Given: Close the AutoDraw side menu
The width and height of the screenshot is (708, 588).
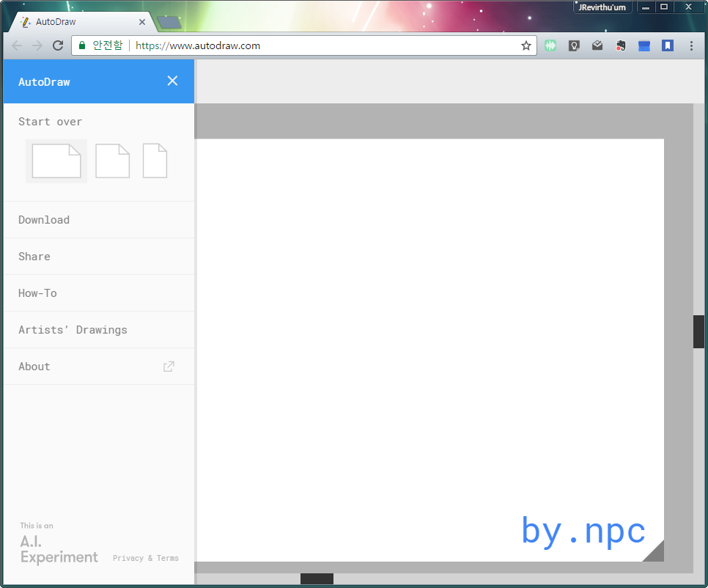Looking at the screenshot, I should (172, 81).
